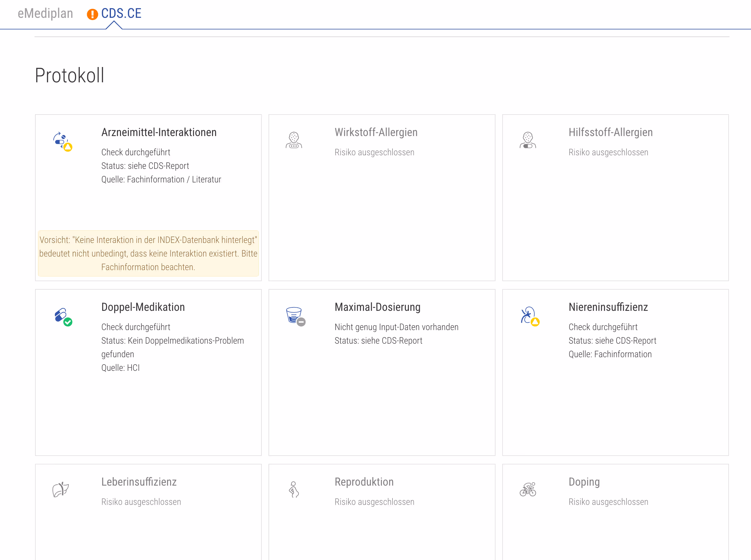Click the yellow Vorsicht INDEX-Datenbank warning box
Screen dimensions: 751x560
pos(148,254)
